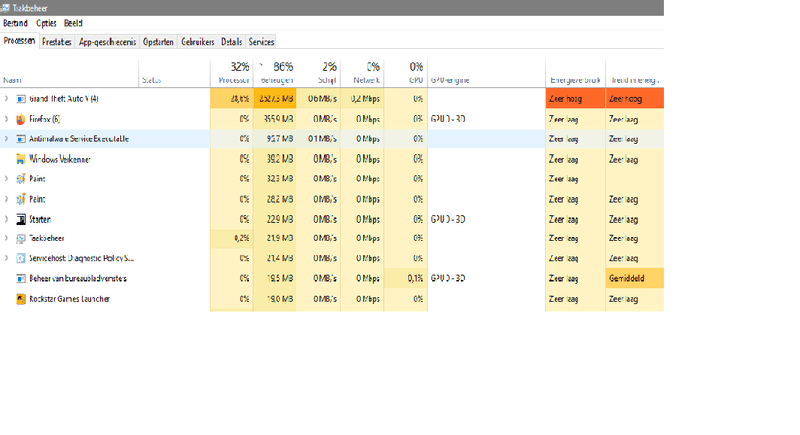Image resolution: width=800 pixels, height=435 pixels.
Task: Click the 0,1% GPU value cell
Action: 406,278
